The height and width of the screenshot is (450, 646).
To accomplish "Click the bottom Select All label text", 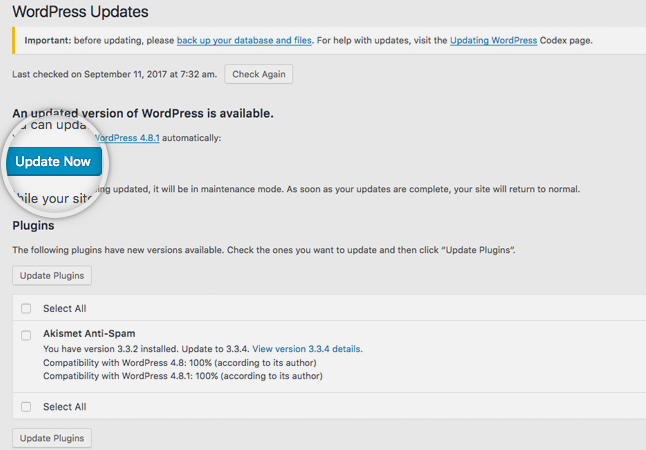I will 64,407.
